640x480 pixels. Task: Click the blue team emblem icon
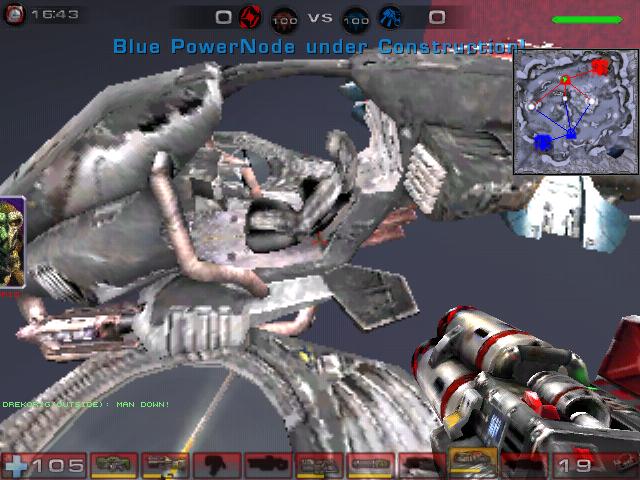tap(391, 18)
